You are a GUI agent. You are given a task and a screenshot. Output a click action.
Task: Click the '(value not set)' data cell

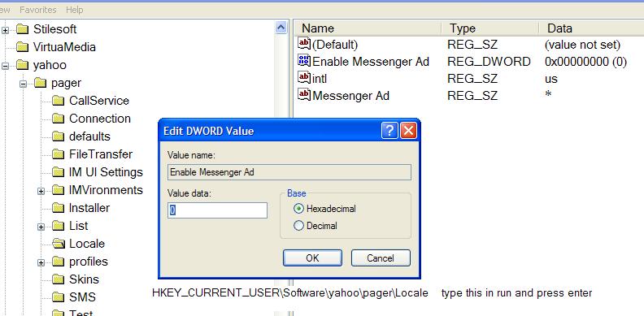tap(582, 45)
